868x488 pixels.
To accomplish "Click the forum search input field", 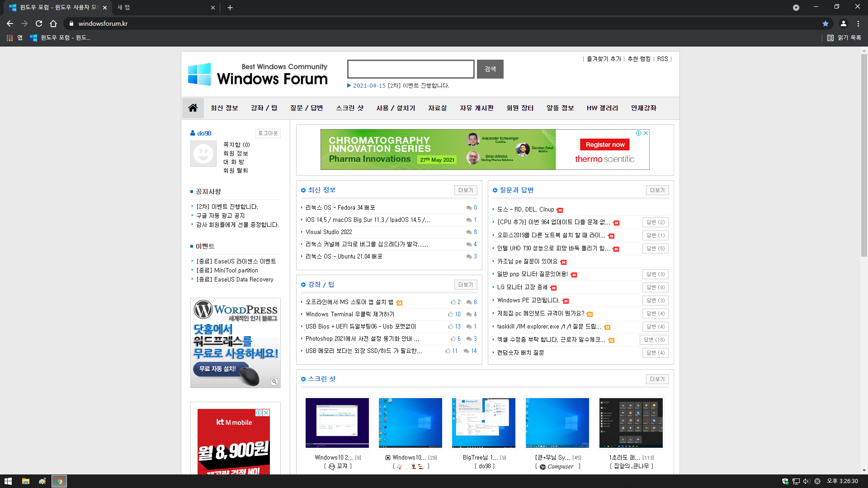I will 411,69.
